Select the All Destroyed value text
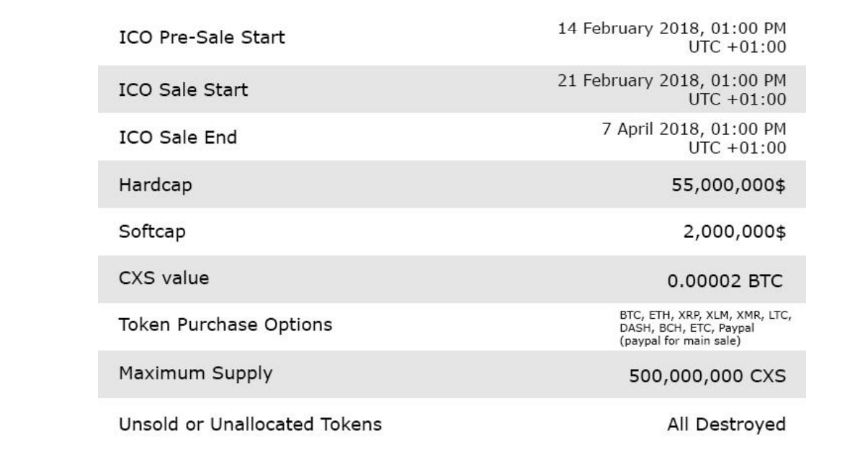868x455 pixels. (727, 425)
